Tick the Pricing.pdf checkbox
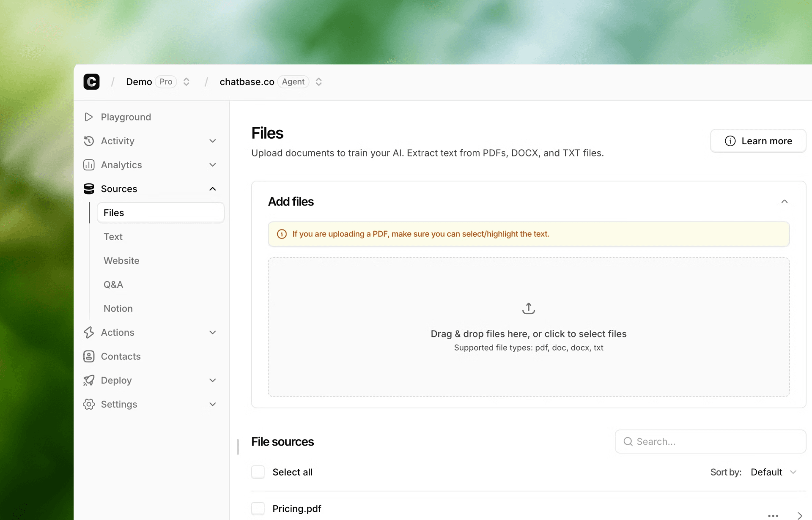 [x=258, y=509]
